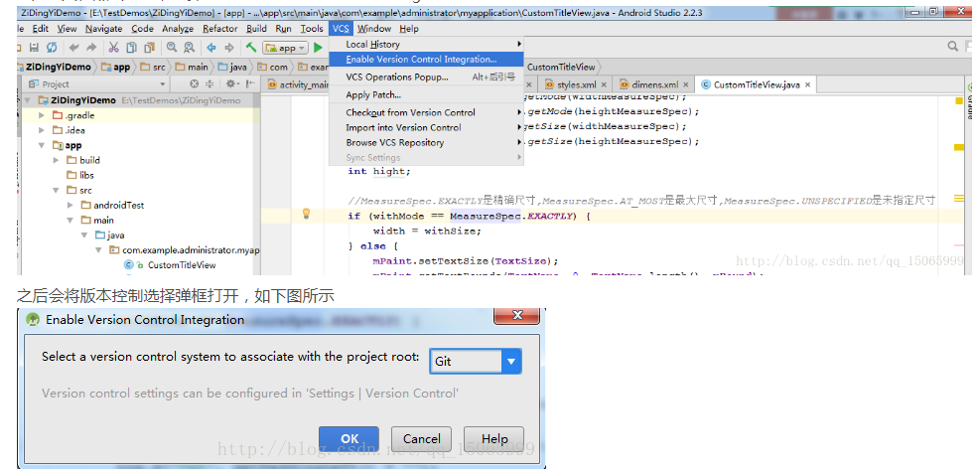Collapse the main folder
The image size is (980, 473).
pos(70,221)
